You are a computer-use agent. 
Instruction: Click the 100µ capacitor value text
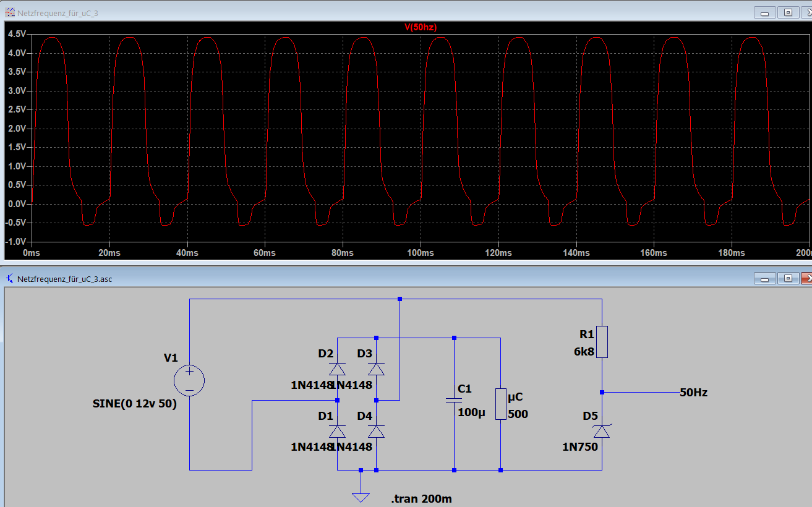[472, 412]
